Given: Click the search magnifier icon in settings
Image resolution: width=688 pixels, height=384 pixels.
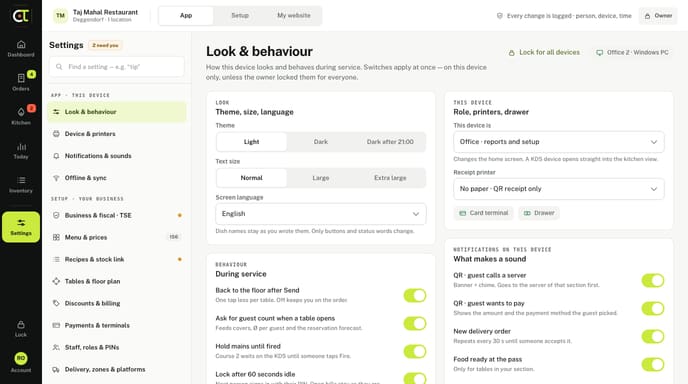Looking at the screenshot, I should (59, 67).
